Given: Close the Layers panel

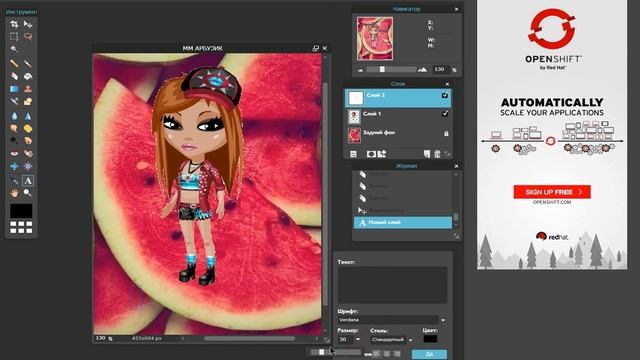Looking at the screenshot, I should (x=447, y=84).
